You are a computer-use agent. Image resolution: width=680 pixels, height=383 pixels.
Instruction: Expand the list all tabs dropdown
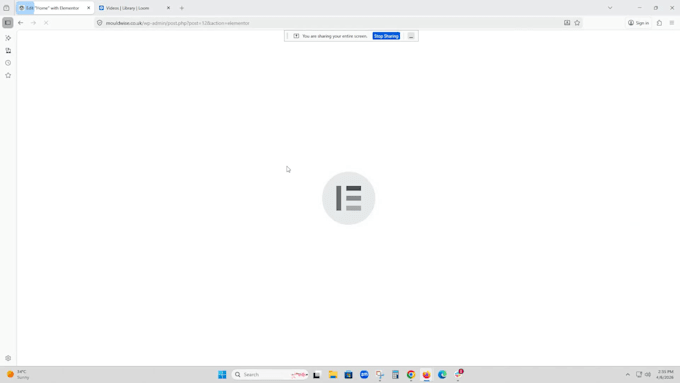(610, 8)
